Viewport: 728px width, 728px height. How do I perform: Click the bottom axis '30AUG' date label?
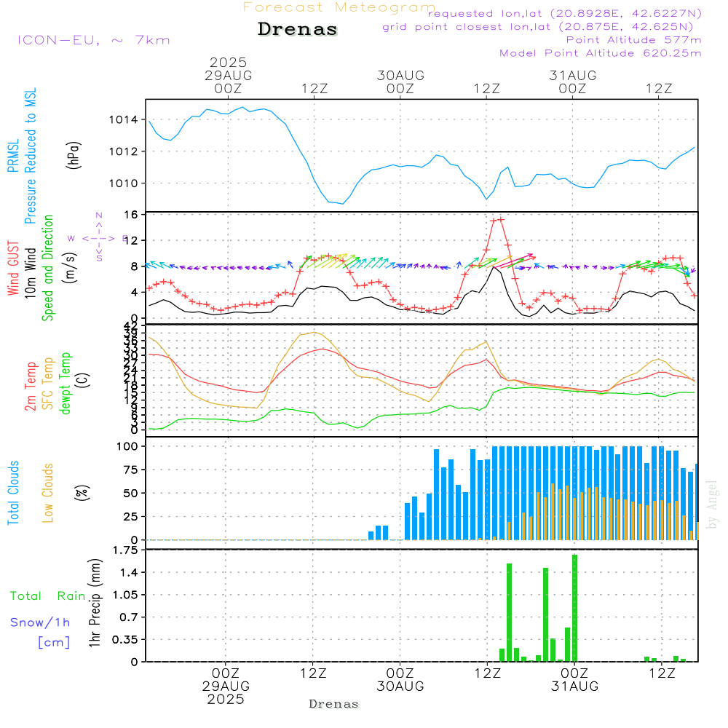tap(400, 687)
